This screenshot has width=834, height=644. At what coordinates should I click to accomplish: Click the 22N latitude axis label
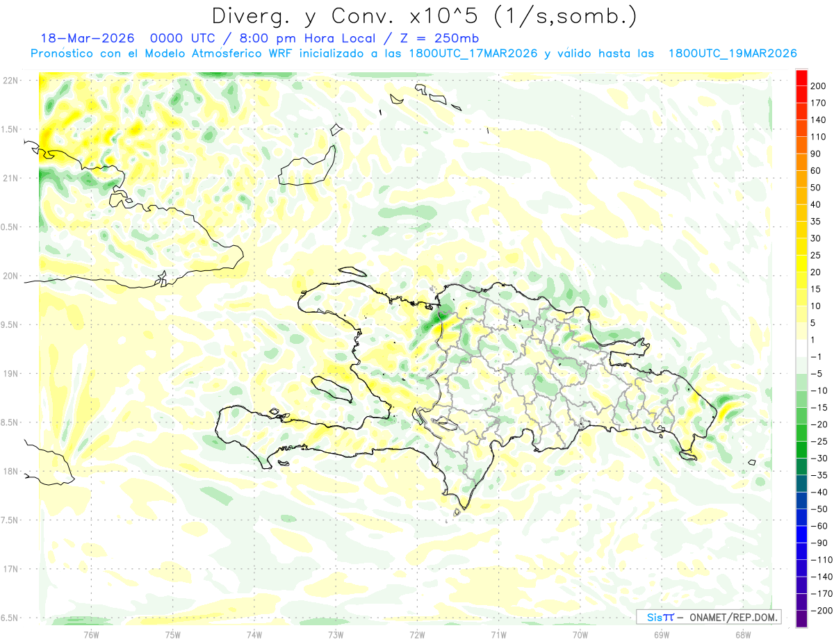coord(10,80)
